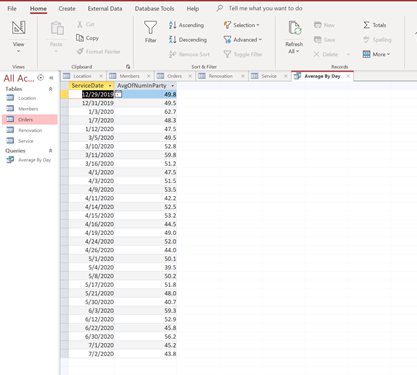The width and height of the screenshot is (417, 375).
Task: Select Format Painter tool
Action: 98,52
